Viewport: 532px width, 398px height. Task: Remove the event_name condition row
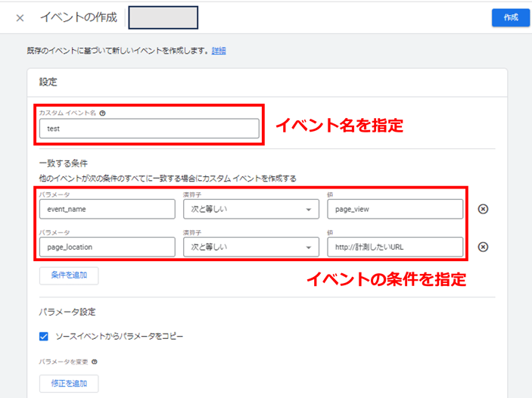point(483,209)
